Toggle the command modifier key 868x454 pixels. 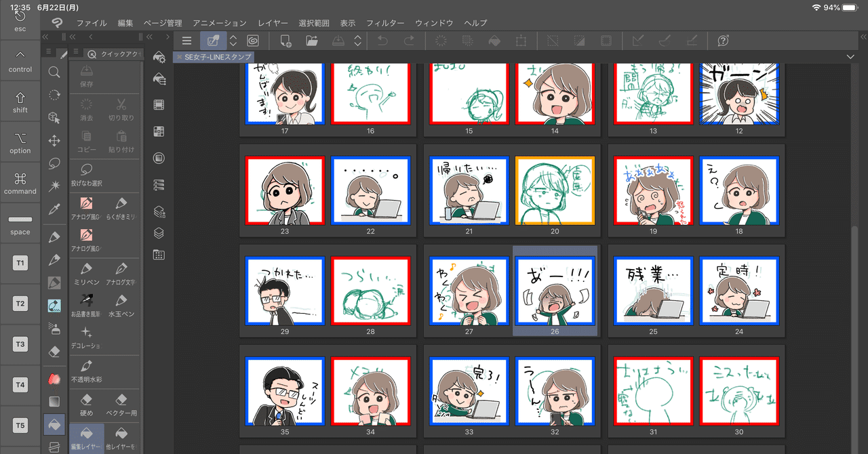[20, 183]
